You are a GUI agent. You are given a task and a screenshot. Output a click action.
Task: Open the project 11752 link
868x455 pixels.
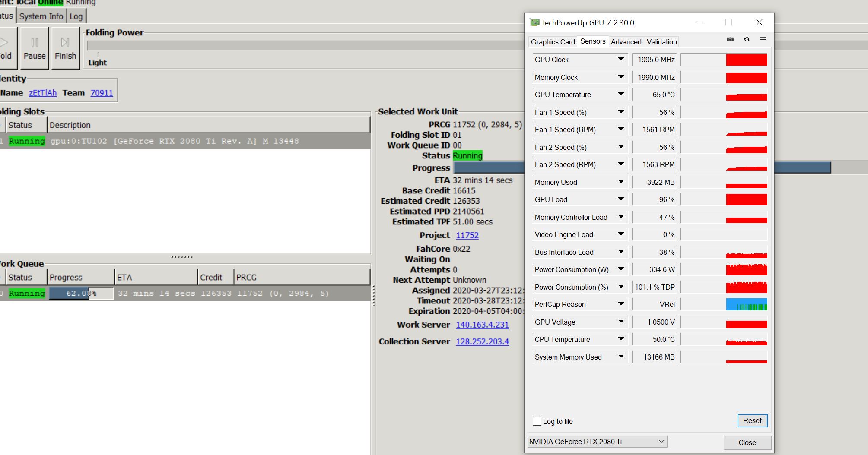467,235
